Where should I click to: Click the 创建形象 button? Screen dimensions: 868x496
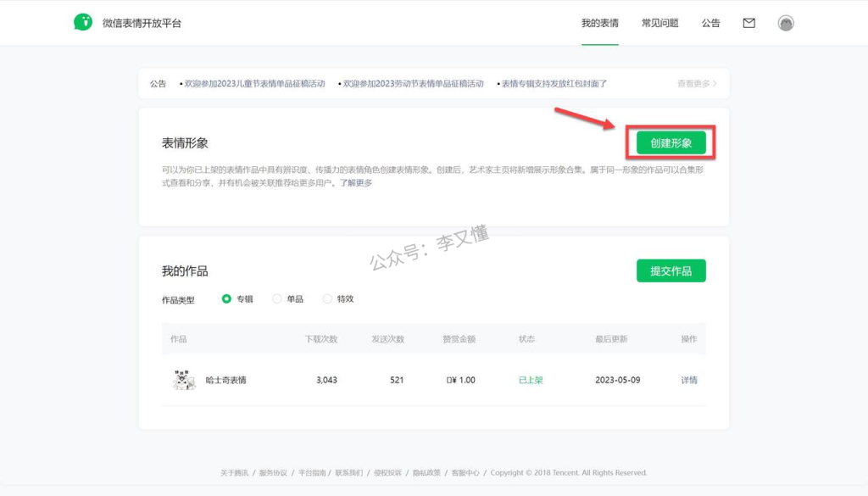[x=670, y=143]
